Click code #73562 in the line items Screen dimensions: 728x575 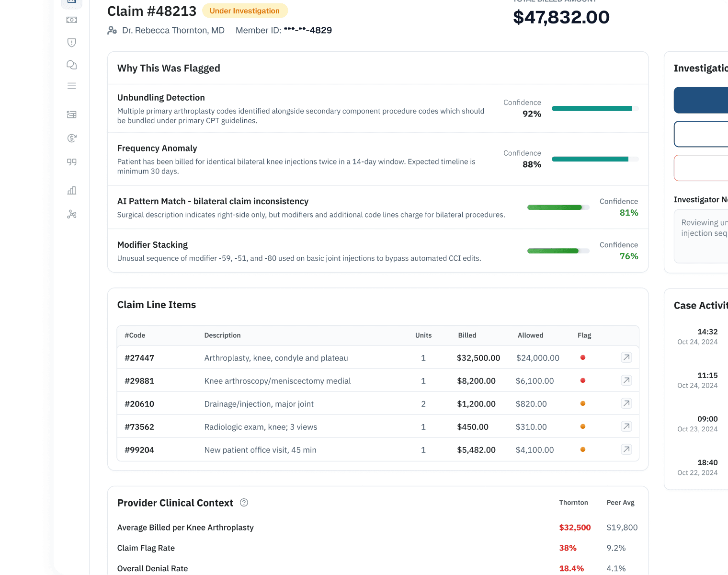pyautogui.click(x=139, y=427)
